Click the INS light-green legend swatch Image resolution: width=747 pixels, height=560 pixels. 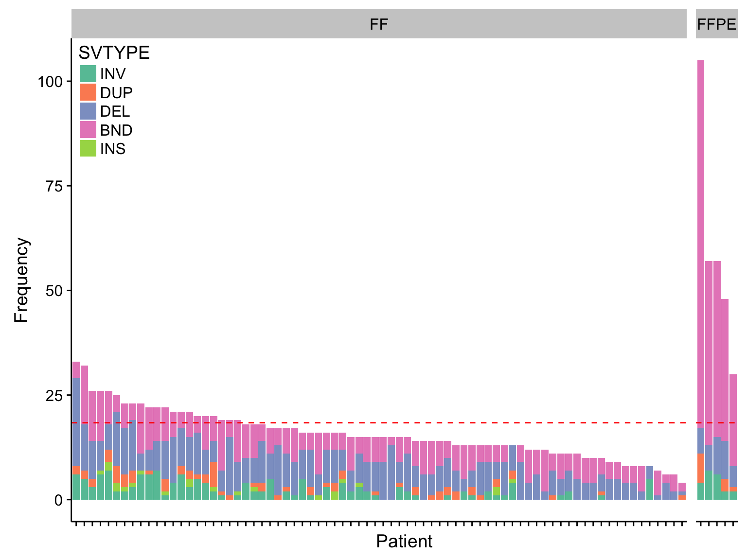tap(88, 148)
